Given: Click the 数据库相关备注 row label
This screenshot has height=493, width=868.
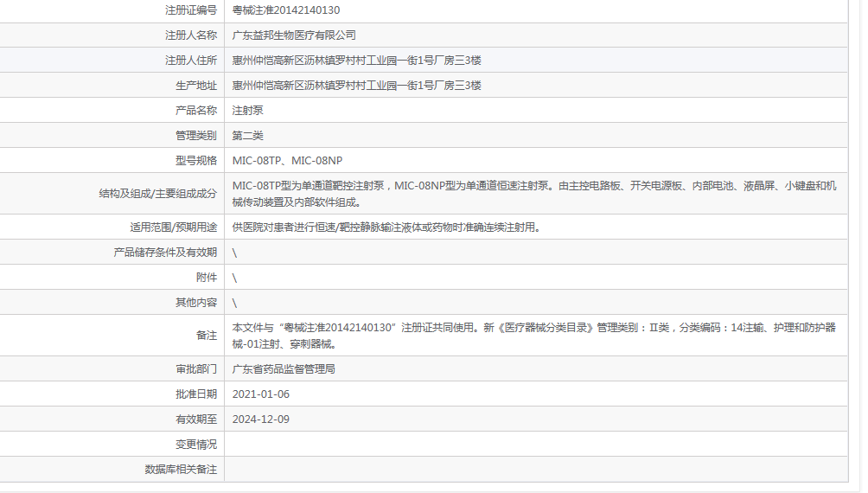Looking at the screenshot, I should 181,470.
